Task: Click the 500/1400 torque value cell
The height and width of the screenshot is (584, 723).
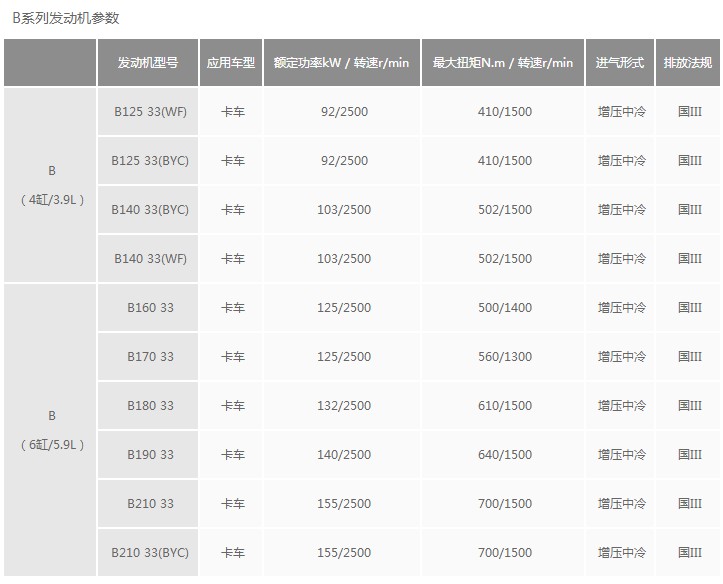Action: 505,307
